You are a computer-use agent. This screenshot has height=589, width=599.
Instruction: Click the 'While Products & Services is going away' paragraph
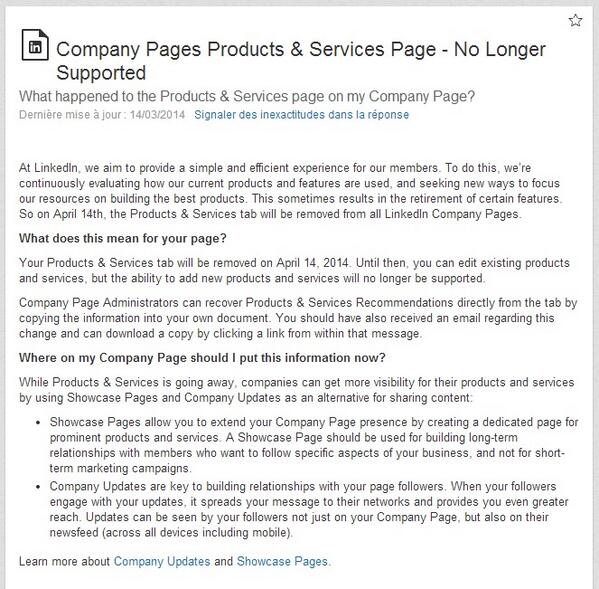296,390
